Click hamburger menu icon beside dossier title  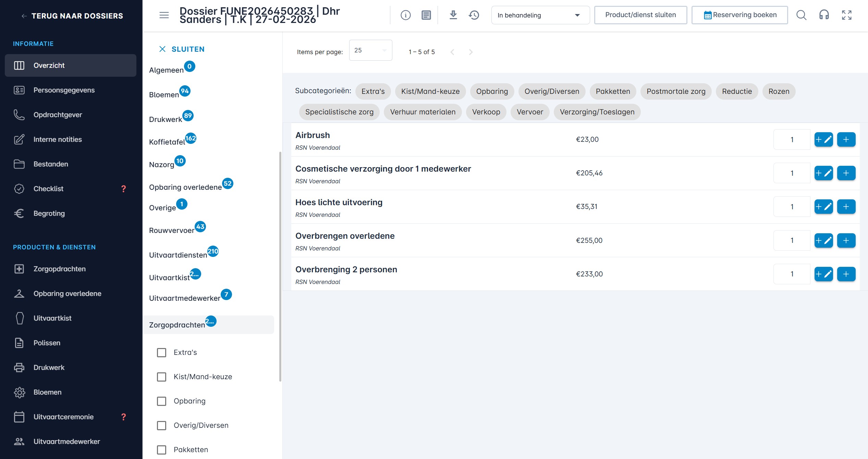(x=164, y=15)
